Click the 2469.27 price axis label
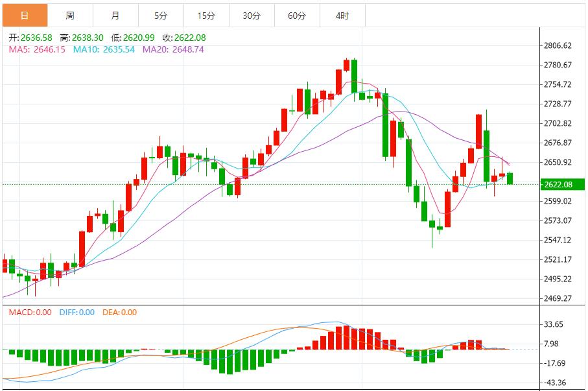The width and height of the screenshot is (588, 391). pyautogui.click(x=558, y=298)
